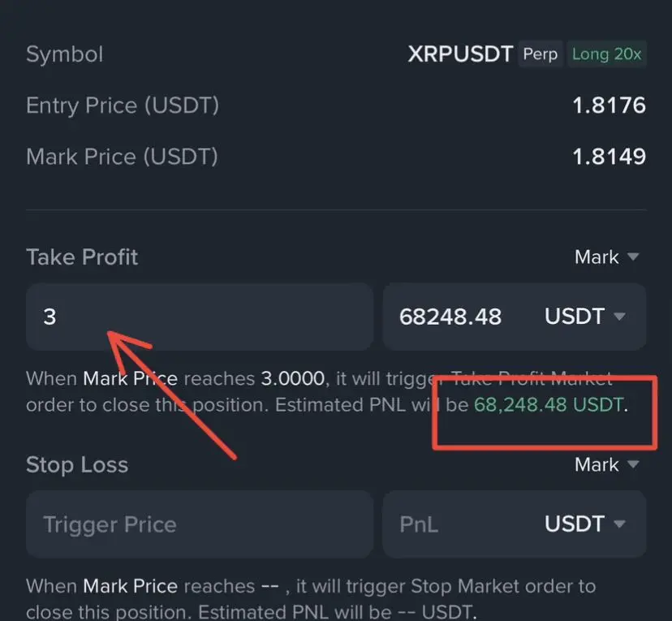Tap the Entry Price value 1.8176
The image size is (672, 621).
609,106
